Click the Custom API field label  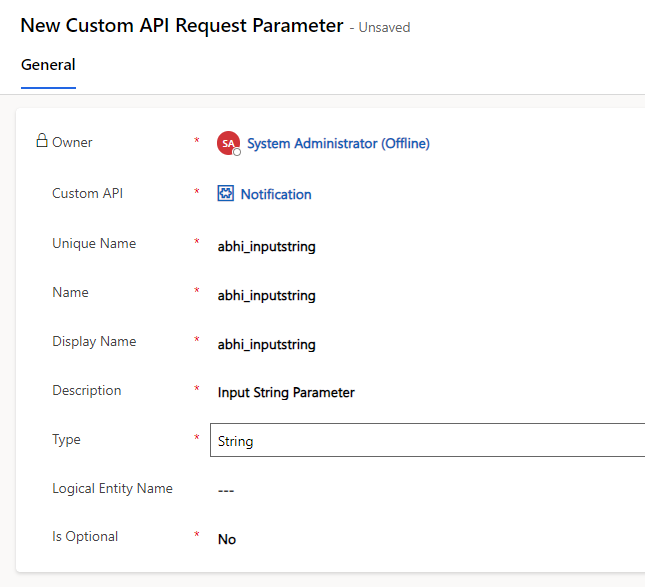tap(87, 193)
